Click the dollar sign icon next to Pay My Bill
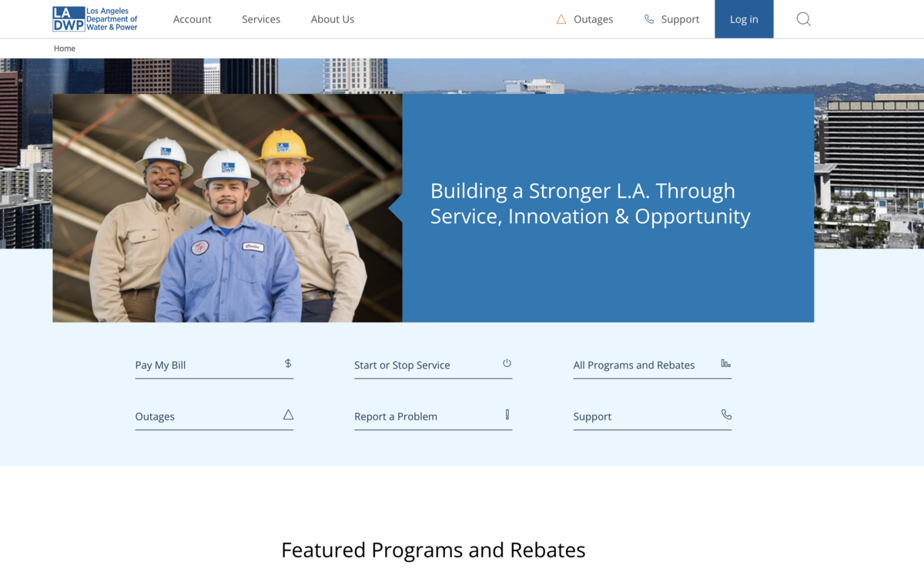This screenshot has height=568, width=924. [288, 364]
